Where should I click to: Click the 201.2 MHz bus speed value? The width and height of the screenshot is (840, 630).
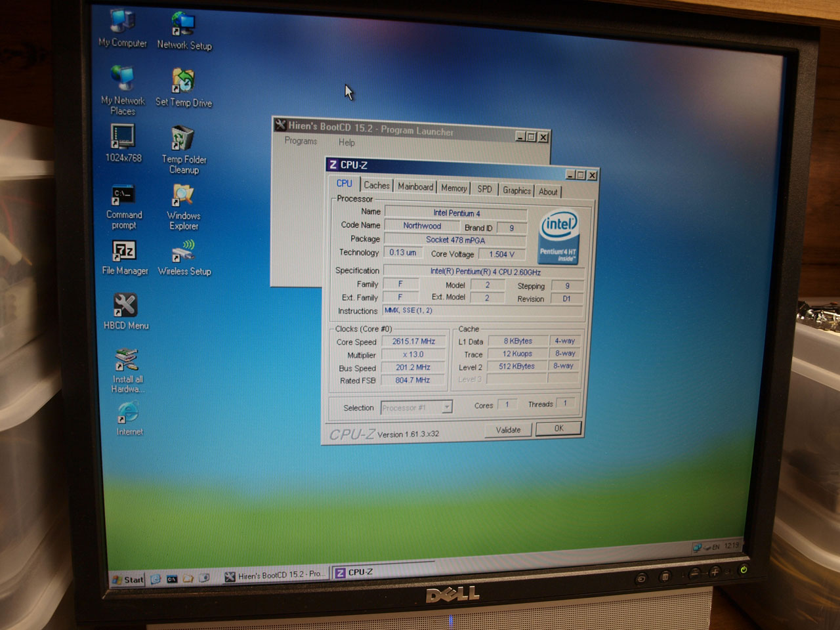click(413, 367)
